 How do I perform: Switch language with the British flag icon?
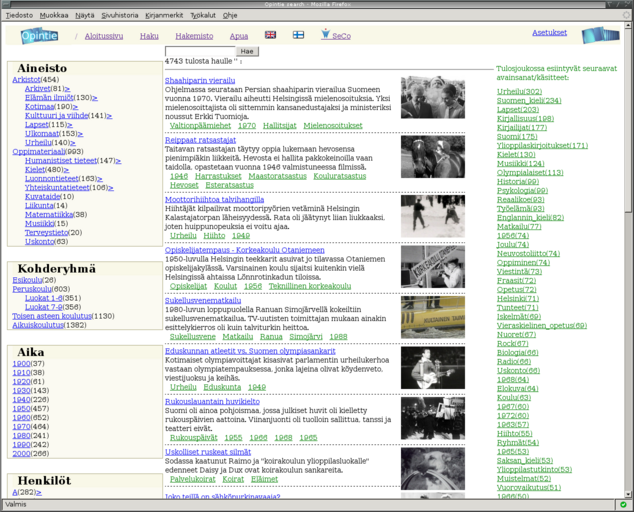pos(271,35)
